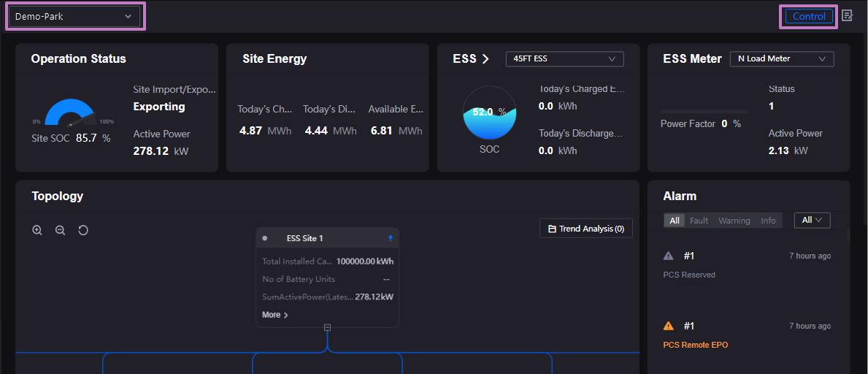Open the alarm All filter dropdown
Screen dimensions: 868x374
812,220
